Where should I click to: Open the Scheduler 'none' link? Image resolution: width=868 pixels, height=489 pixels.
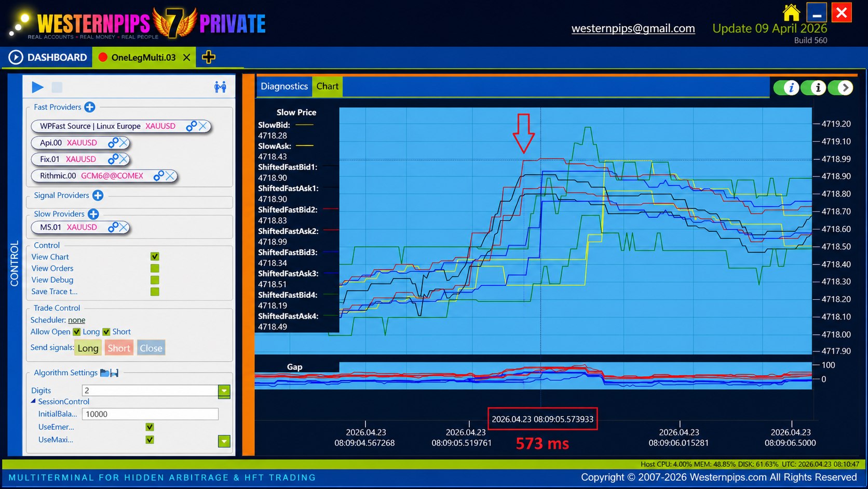76,320
